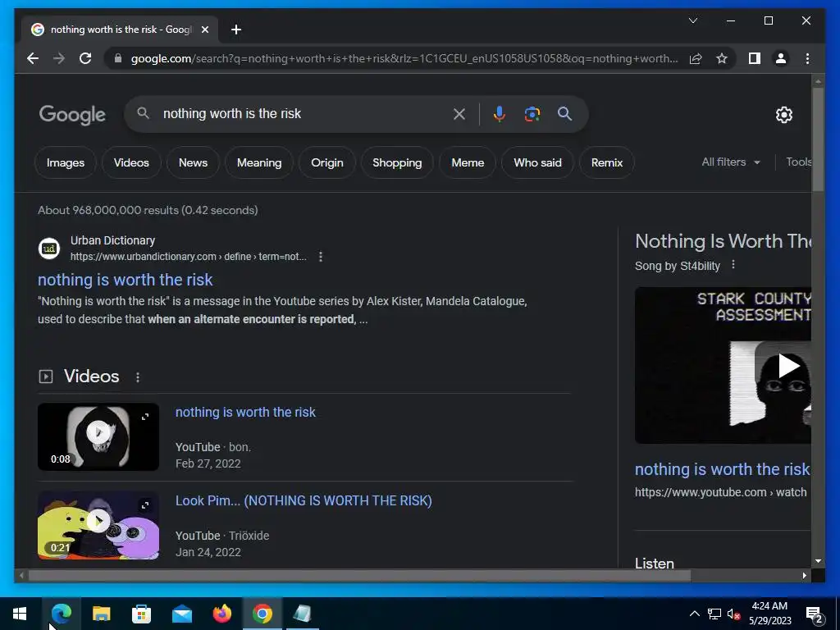
Task: Select the Meme filter chip
Action: pyautogui.click(x=468, y=162)
